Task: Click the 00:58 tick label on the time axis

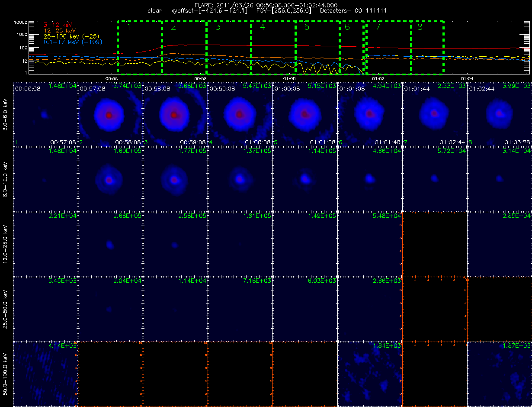Action: pos(200,78)
